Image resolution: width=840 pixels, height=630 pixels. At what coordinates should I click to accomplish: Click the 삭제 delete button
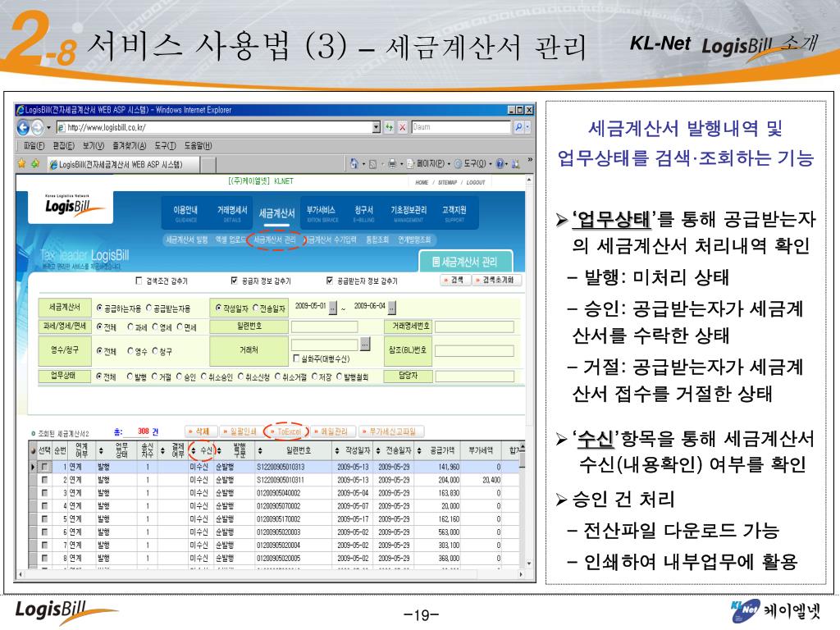coord(200,431)
